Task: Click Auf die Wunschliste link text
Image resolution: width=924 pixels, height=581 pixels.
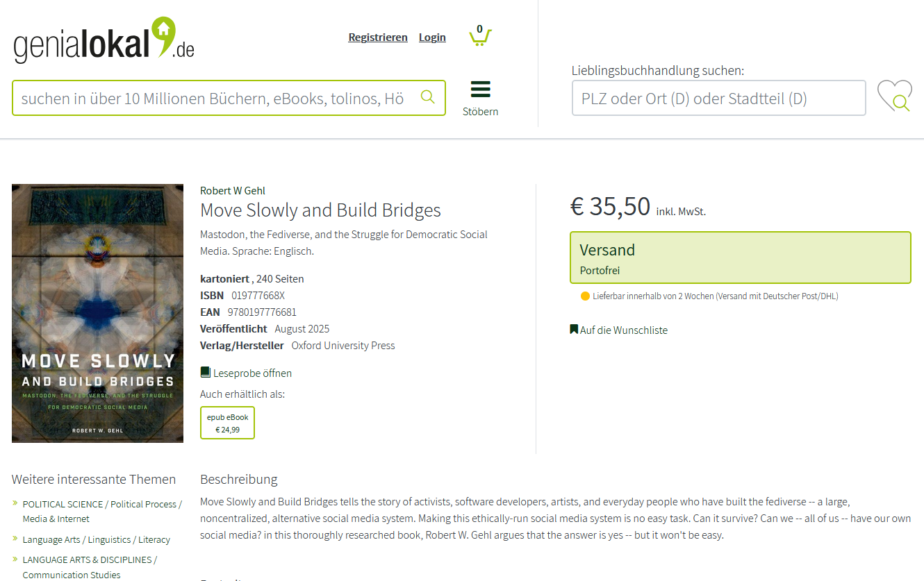Action: tap(624, 330)
